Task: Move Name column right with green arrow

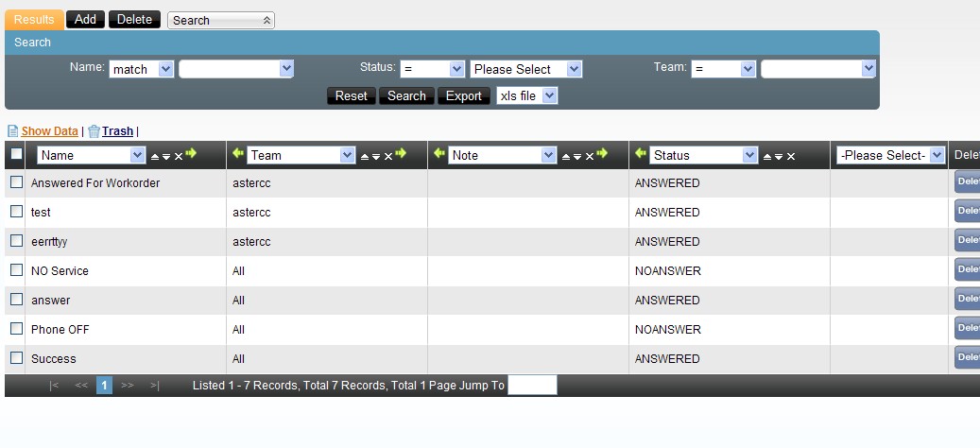Action: pos(192,154)
